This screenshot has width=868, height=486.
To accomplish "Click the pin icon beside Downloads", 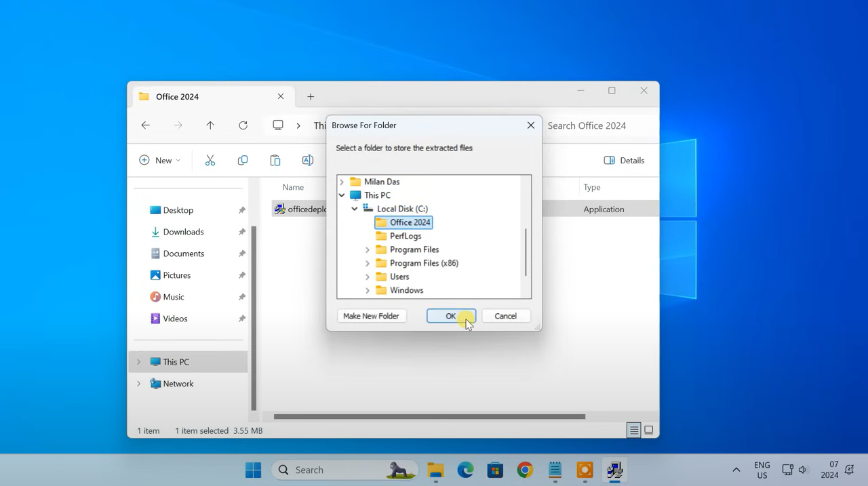I will [x=242, y=232].
